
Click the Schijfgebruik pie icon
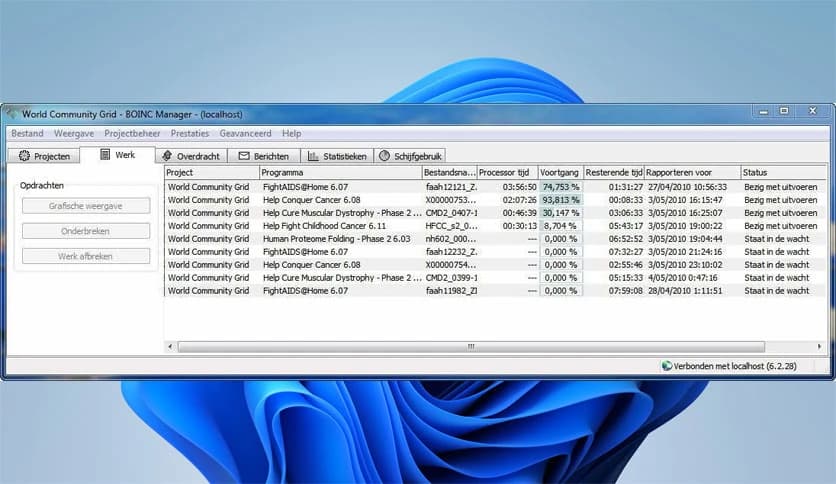coord(384,156)
